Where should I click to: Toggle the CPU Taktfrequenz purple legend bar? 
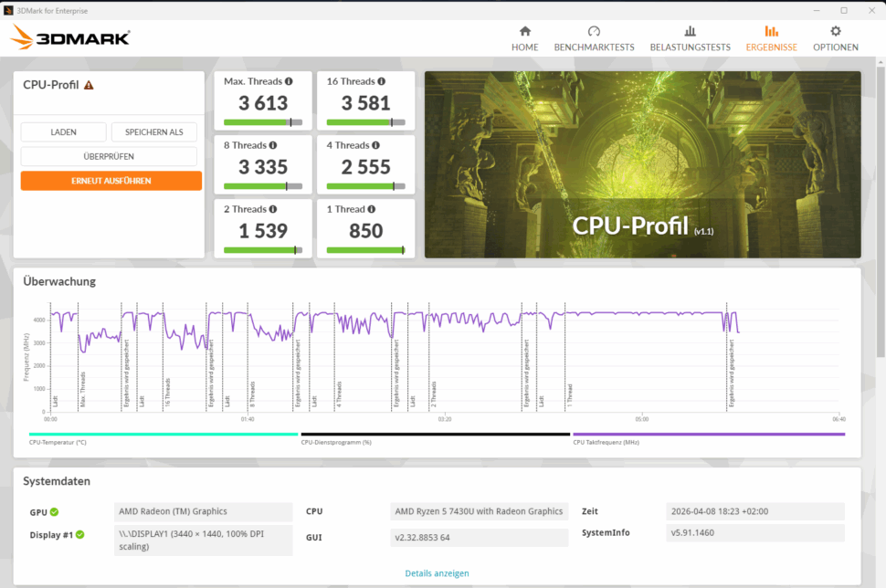709,435
